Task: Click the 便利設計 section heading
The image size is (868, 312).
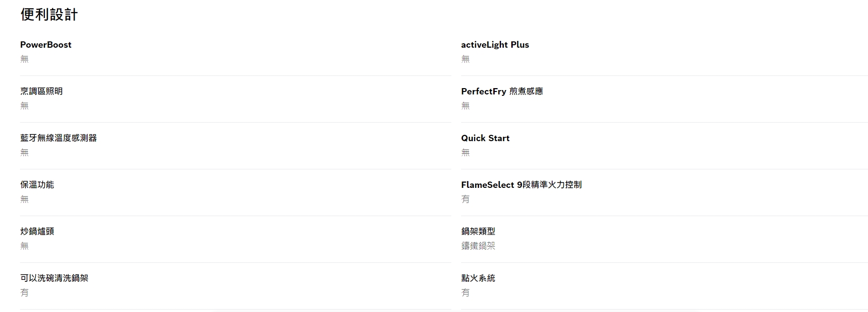Action: [x=49, y=15]
